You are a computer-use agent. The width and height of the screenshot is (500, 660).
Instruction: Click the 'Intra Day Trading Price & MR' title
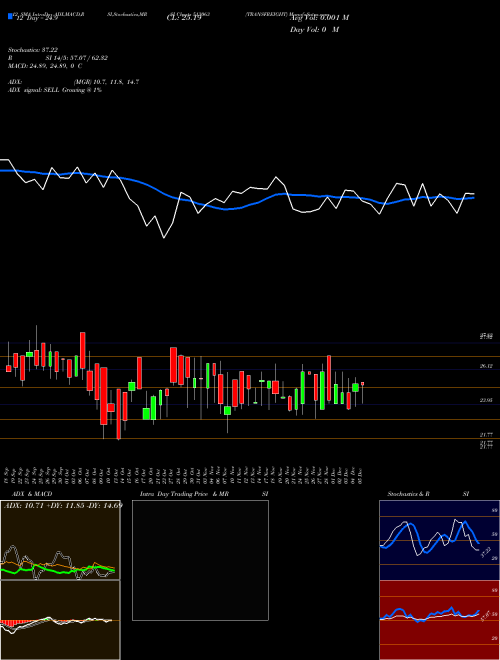point(184,494)
